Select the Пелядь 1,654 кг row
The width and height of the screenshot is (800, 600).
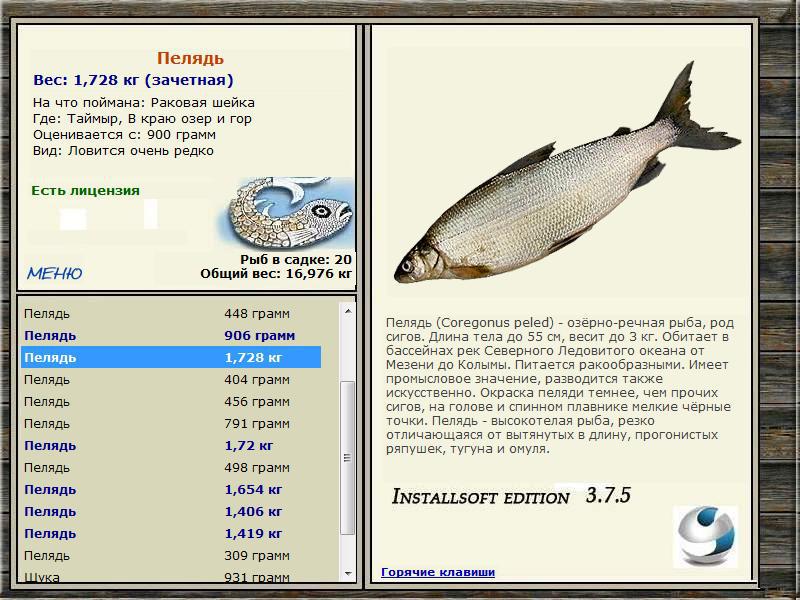pos(171,489)
